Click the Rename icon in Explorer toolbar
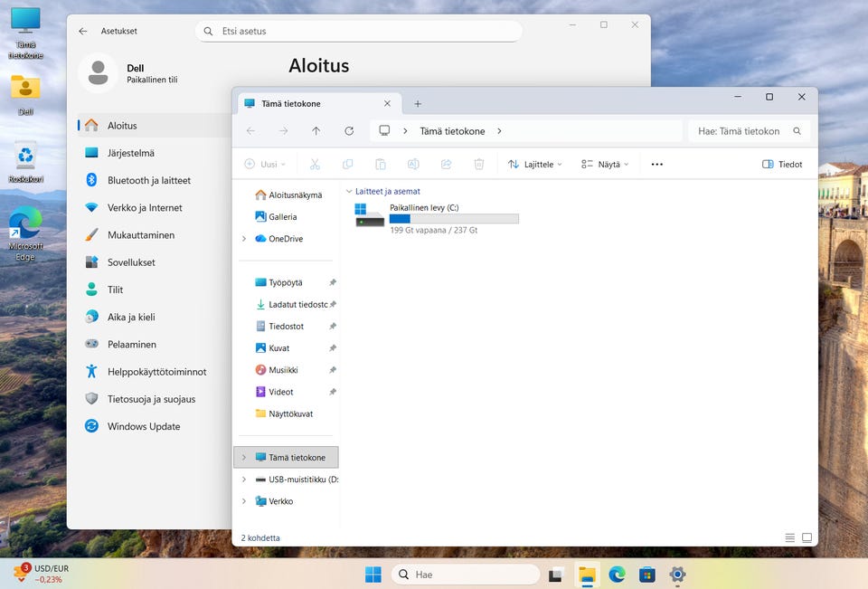 click(413, 164)
